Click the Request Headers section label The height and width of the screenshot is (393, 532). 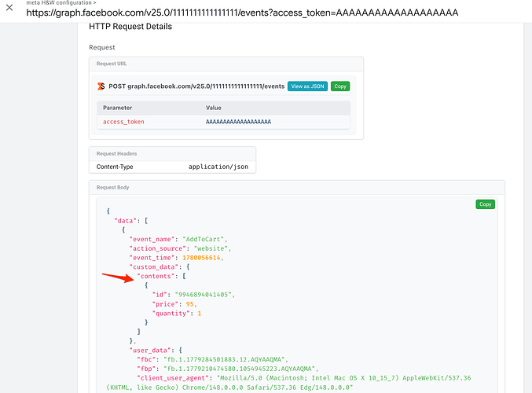coord(116,154)
